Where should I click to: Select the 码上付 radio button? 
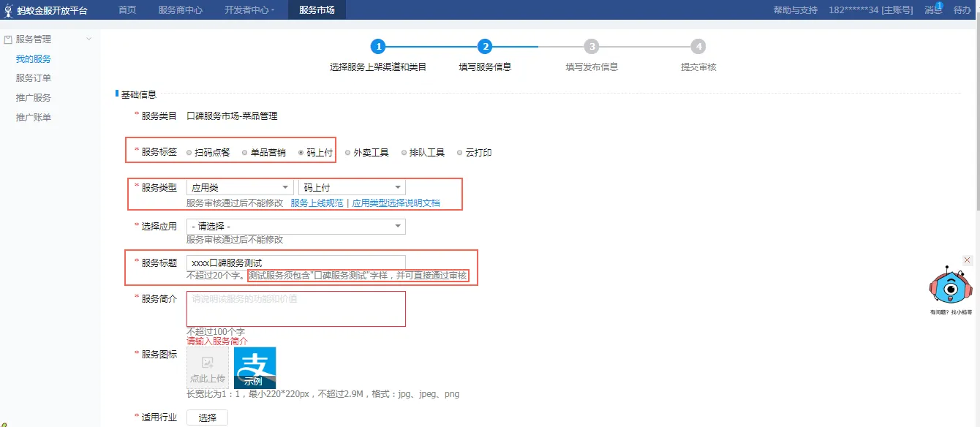tap(301, 153)
